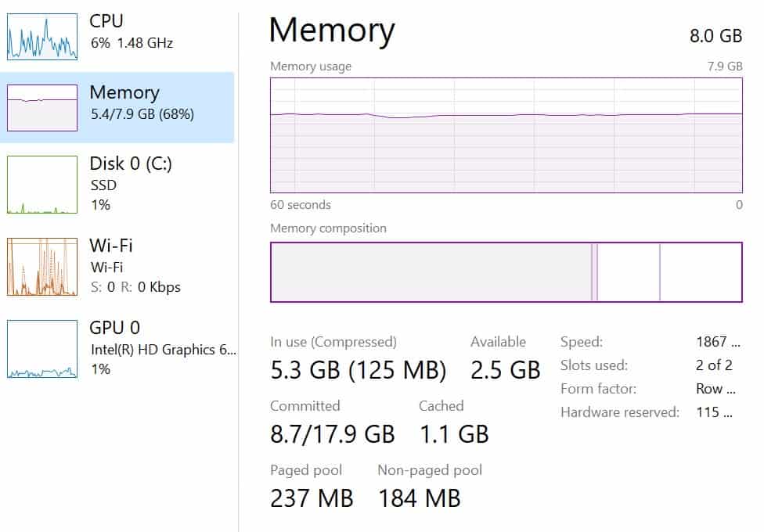Select the Memory mini graph thumbnail
Viewport: 764px width, 532px height.
tap(42, 108)
